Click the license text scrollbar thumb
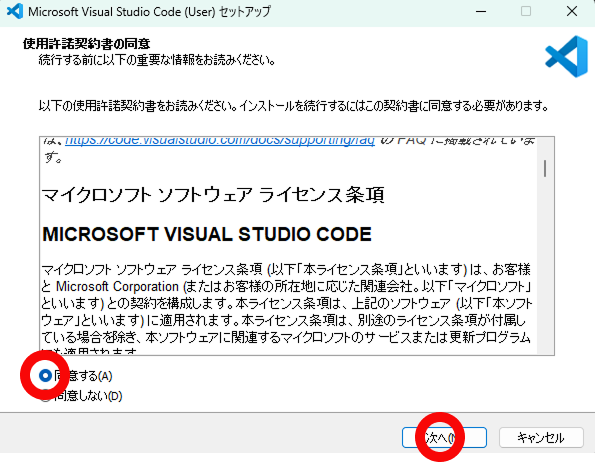Screen dimensions: 595x462 tap(545, 168)
